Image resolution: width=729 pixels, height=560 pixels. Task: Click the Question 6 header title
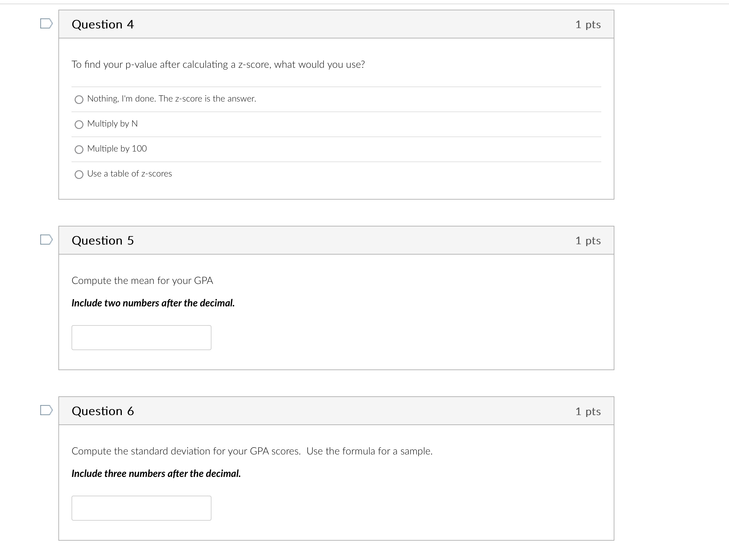point(103,411)
